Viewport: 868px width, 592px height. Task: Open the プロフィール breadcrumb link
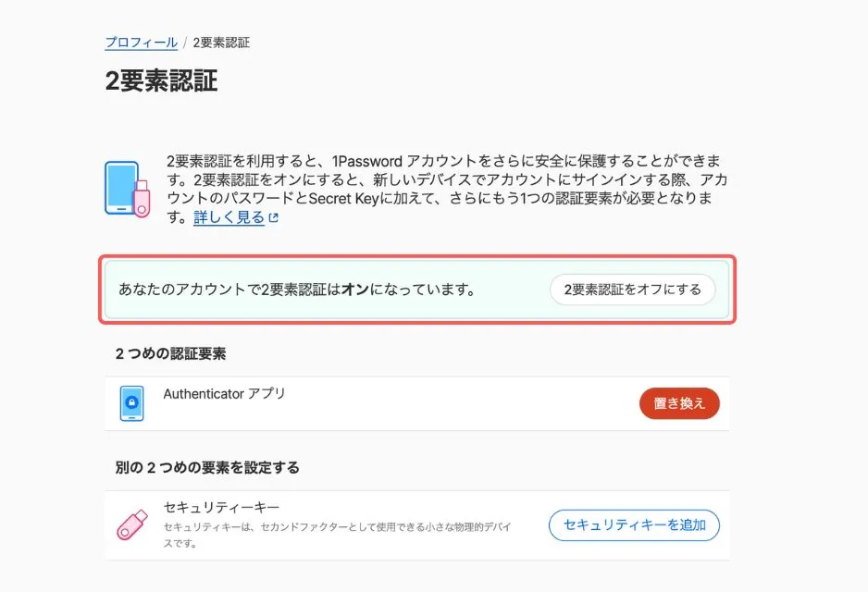pyautogui.click(x=141, y=43)
